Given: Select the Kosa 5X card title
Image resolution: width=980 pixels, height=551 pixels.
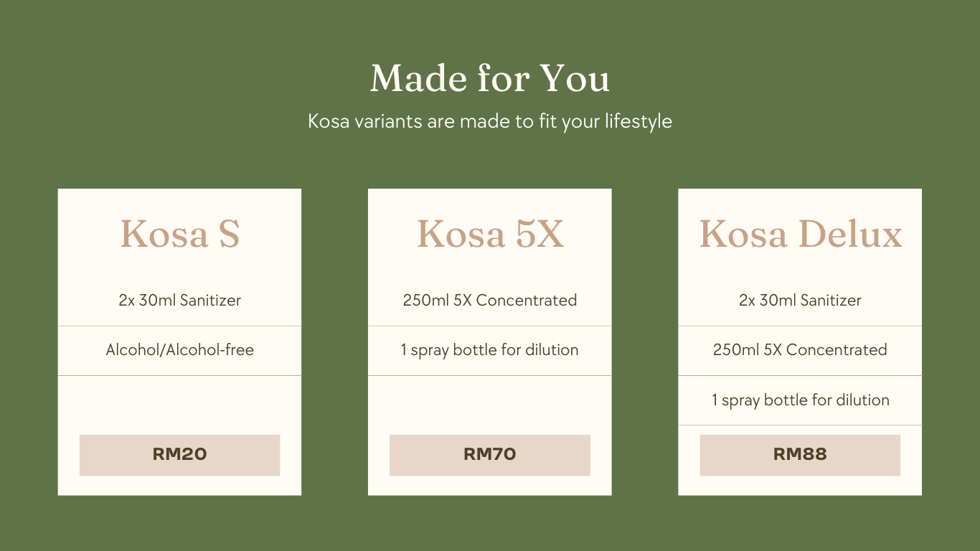Looking at the screenshot, I should pyautogui.click(x=490, y=234).
